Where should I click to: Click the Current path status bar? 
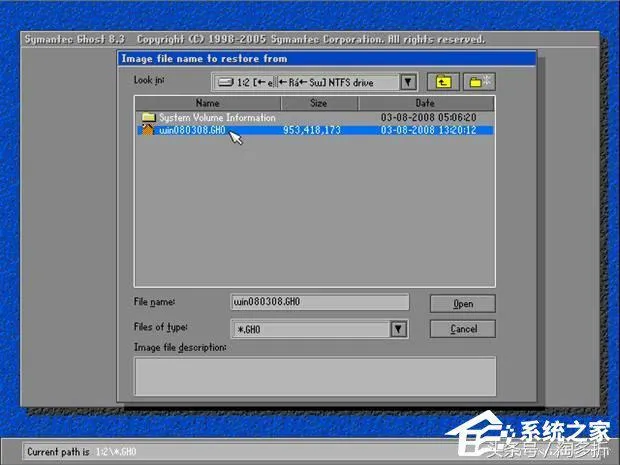pos(237,452)
